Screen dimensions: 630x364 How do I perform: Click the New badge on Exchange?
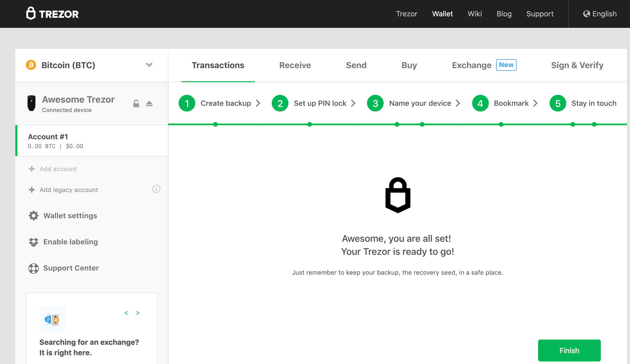click(x=506, y=65)
